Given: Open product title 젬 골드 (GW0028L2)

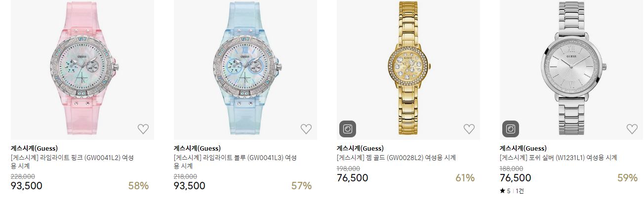Looking at the screenshot, I should click(396, 158).
